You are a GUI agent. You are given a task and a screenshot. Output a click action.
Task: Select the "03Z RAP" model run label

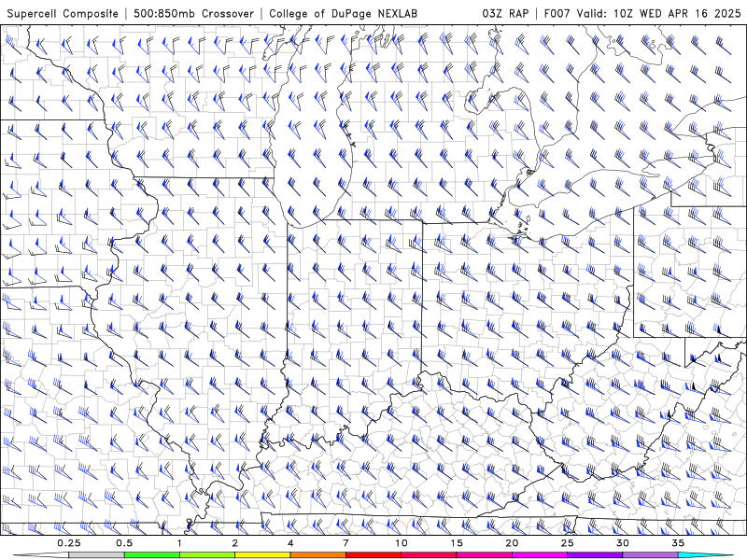click(505, 13)
